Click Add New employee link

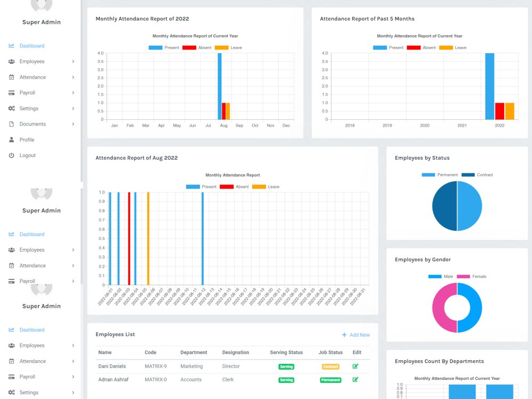[x=356, y=335]
